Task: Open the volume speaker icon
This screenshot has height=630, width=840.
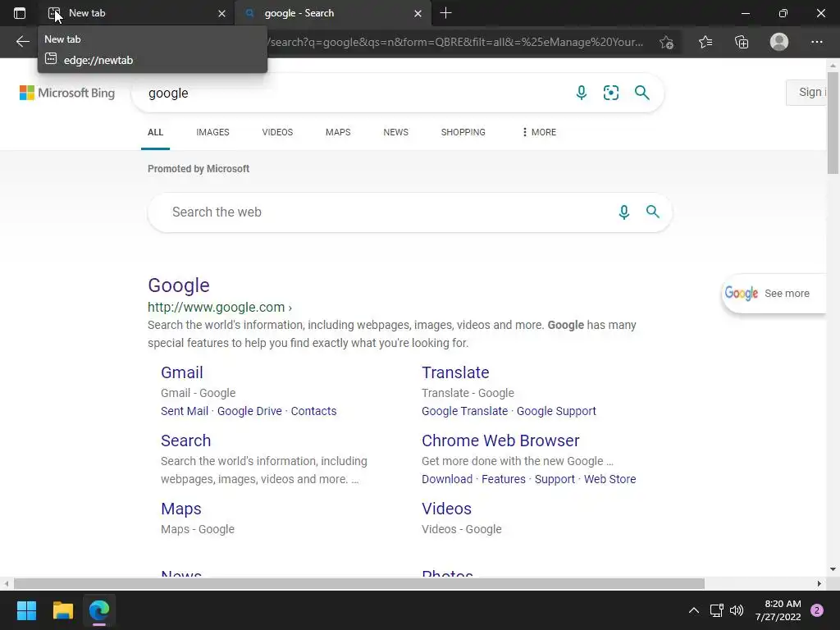Action: coord(737,610)
